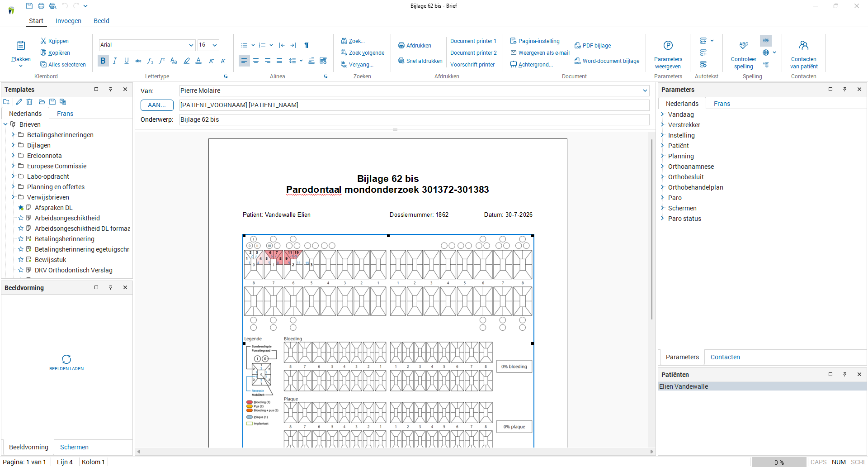Switch to the Invoegen ribbon tab

68,21
